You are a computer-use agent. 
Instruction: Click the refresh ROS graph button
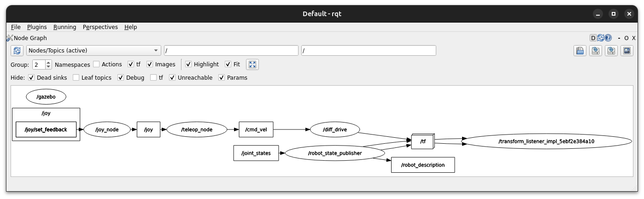(17, 51)
